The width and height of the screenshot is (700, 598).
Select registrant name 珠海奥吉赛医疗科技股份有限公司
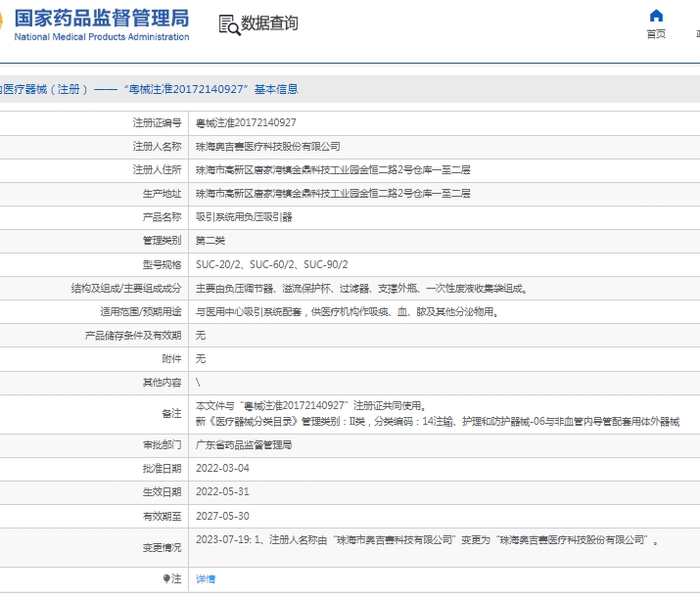[268, 147]
